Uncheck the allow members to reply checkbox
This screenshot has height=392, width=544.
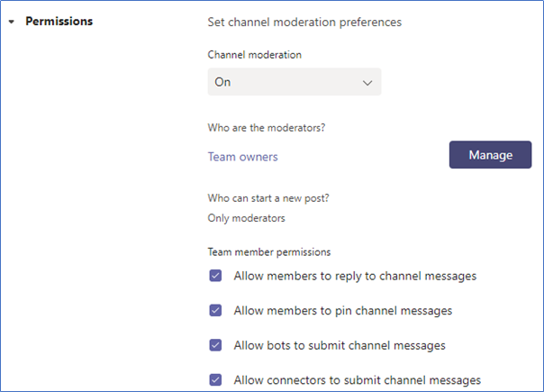tap(215, 276)
